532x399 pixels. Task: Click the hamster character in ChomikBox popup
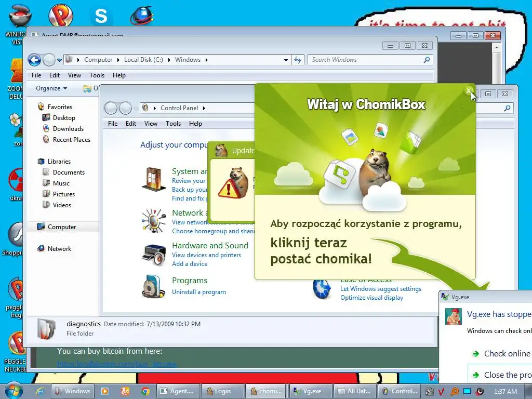point(376,171)
